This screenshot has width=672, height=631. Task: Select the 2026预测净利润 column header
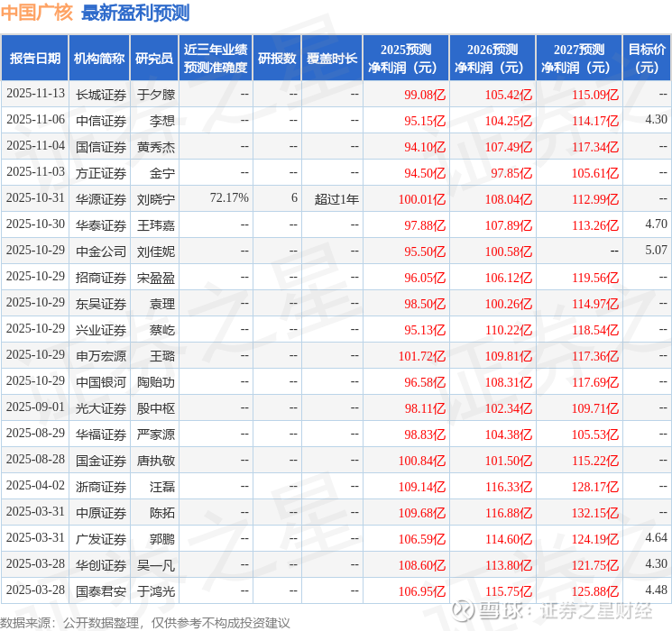point(492,59)
